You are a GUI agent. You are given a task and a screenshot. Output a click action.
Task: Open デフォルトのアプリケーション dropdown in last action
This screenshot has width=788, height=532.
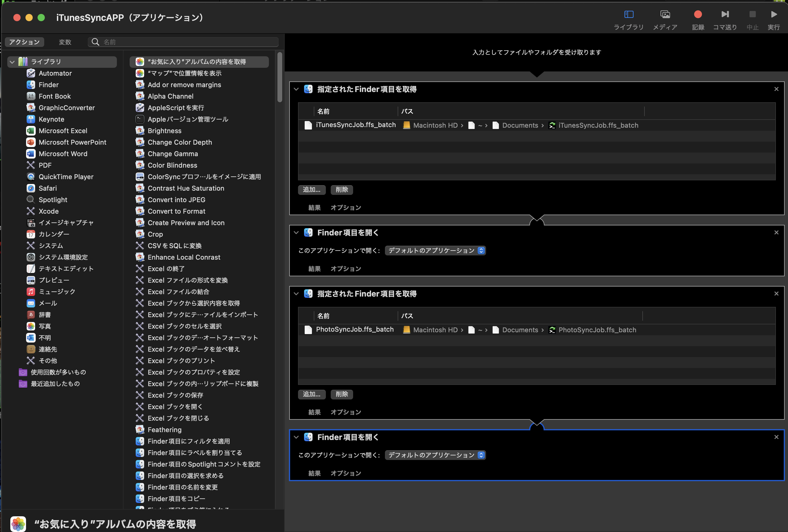click(x=435, y=455)
